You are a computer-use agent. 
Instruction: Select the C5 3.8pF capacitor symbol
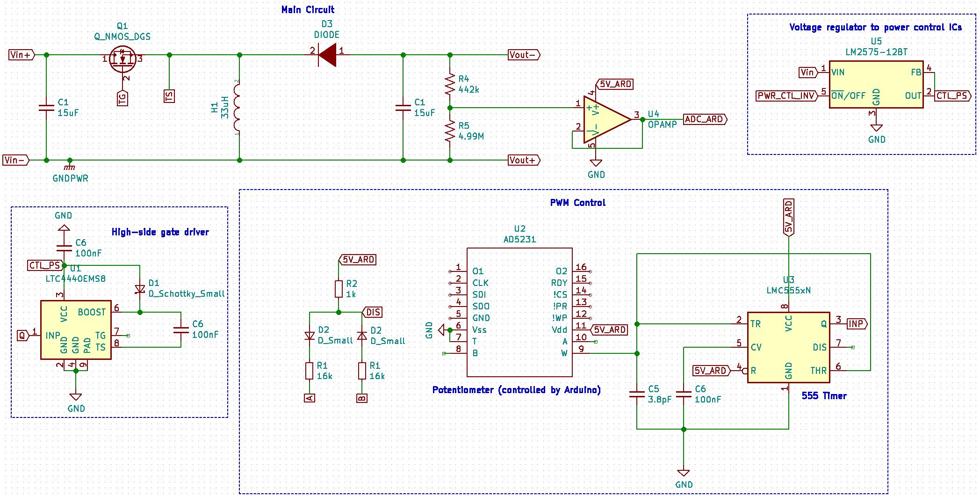pos(637,394)
